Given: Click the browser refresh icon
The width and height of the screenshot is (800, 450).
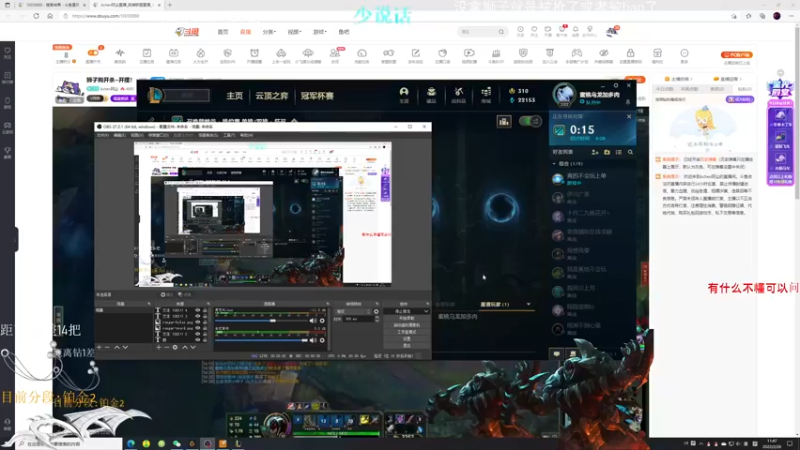Looking at the screenshot, I should click(36, 16).
